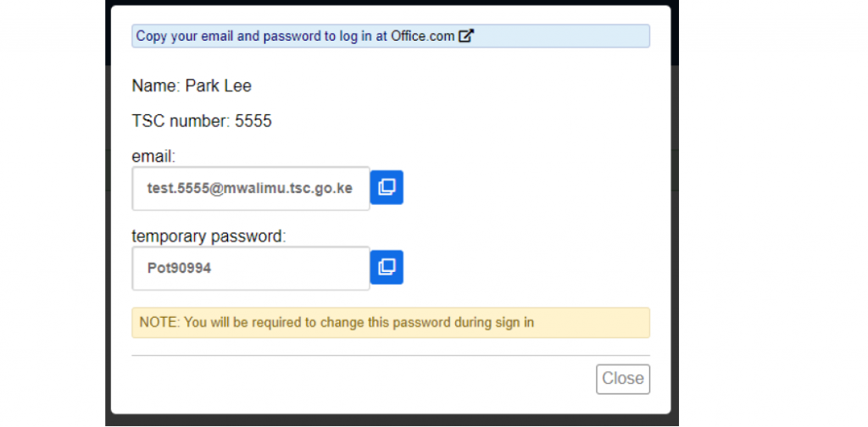Click the yellow NOTE password change banner

390,323
